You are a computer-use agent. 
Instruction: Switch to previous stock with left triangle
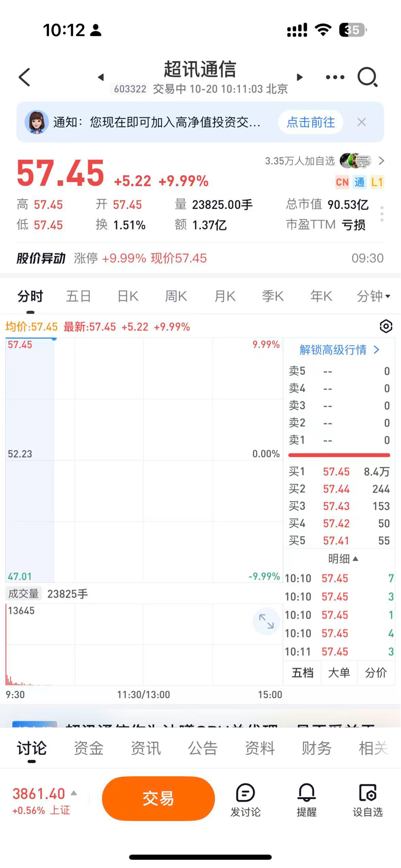(x=101, y=77)
